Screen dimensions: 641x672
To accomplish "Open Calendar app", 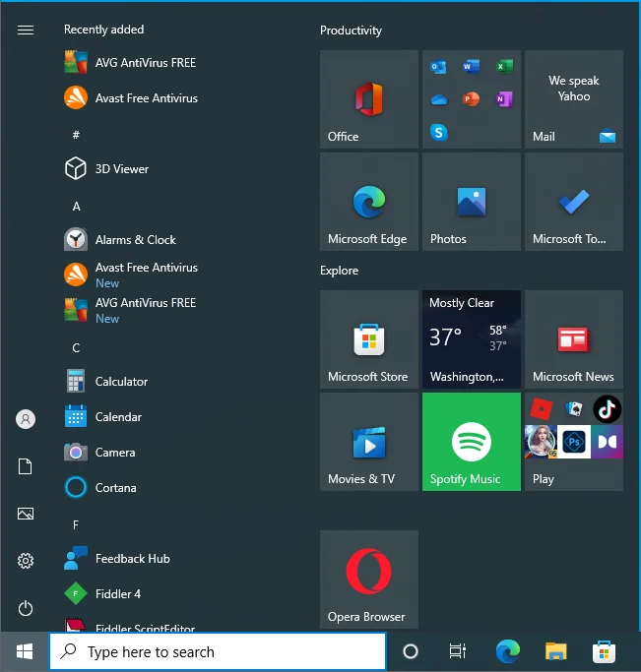I will tap(103, 417).
